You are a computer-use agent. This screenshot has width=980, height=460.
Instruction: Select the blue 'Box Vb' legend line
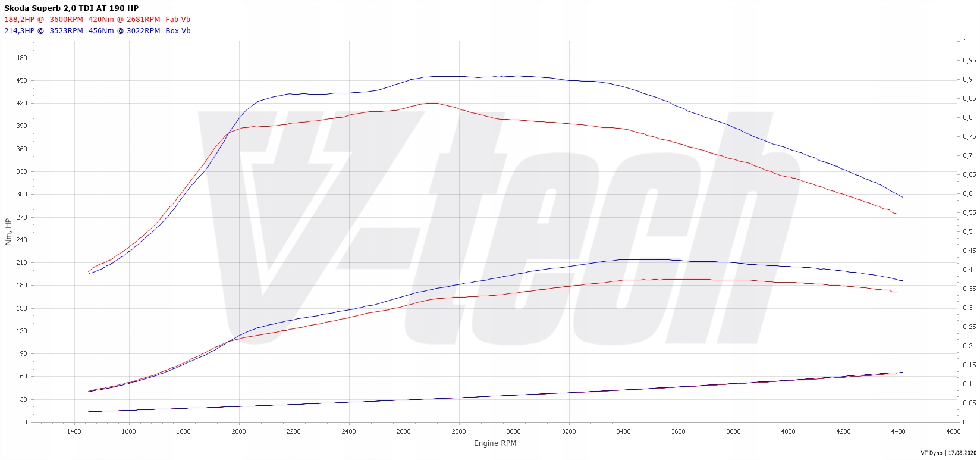point(98,31)
